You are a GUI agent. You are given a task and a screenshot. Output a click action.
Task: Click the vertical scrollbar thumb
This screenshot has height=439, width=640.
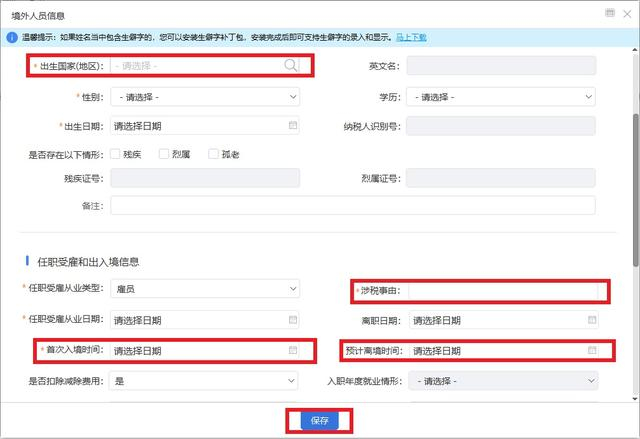(x=635, y=190)
